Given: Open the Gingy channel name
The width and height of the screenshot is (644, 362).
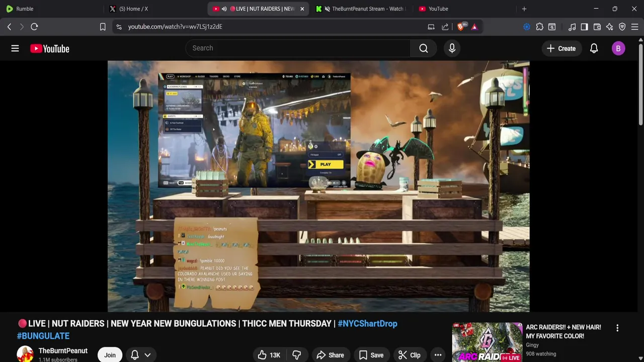Looking at the screenshot, I should 532,345.
